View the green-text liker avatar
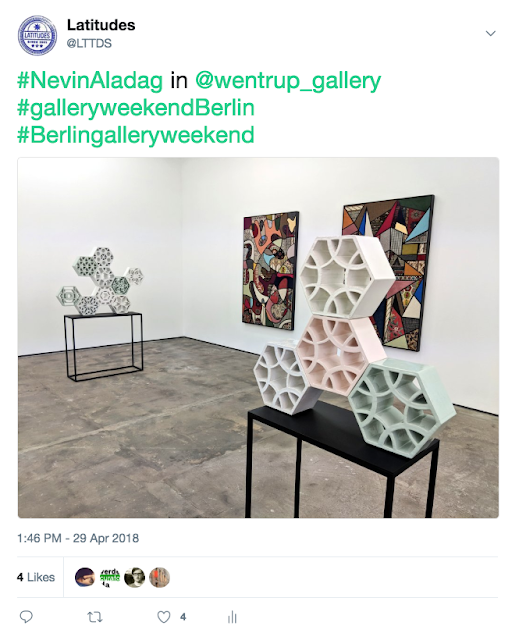Viewport: 519px width, 640px height. point(110,577)
